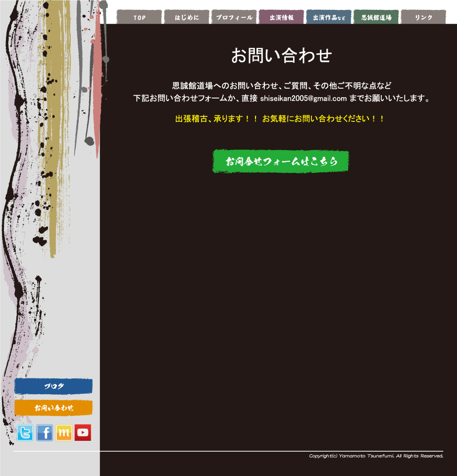Click the Yamamoto Tsunefumi copyright text
This screenshot has width=457, height=476.
[x=376, y=456]
